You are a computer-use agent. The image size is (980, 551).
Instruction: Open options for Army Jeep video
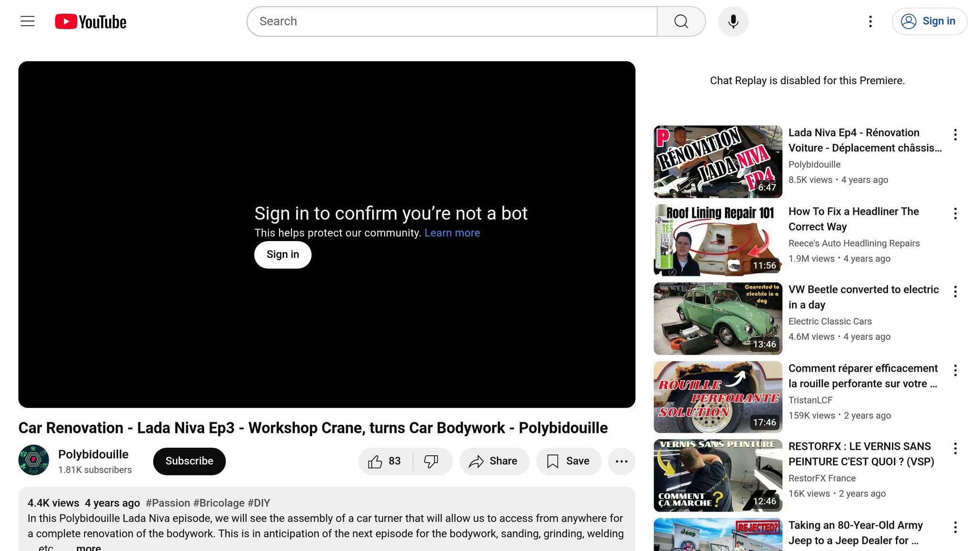coord(955,527)
